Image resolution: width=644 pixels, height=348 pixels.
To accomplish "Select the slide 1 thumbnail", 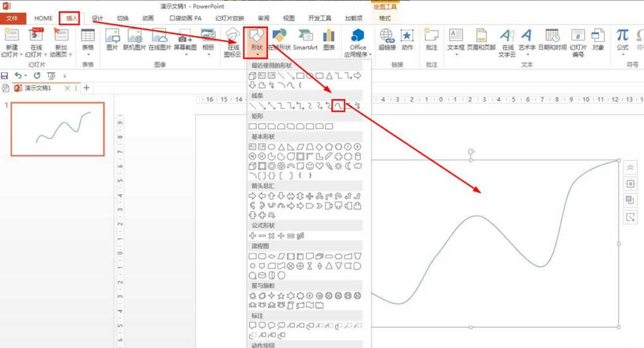I will (x=57, y=129).
